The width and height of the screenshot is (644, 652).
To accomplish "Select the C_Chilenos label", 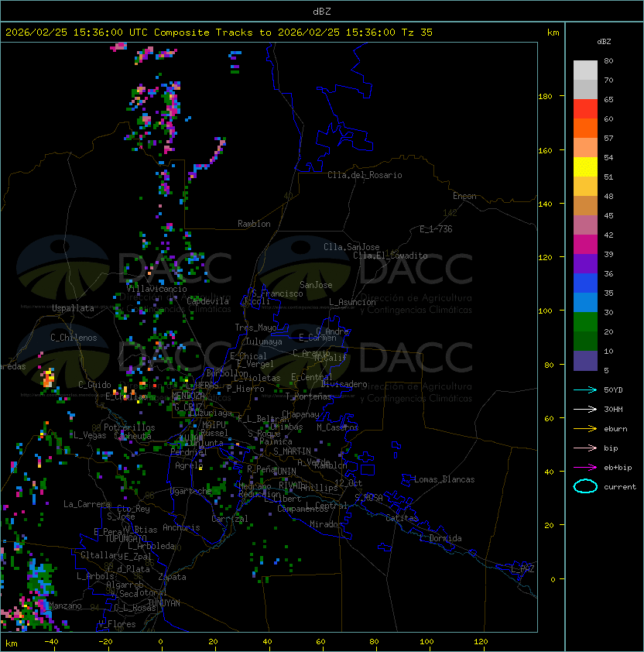I will pos(74,338).
